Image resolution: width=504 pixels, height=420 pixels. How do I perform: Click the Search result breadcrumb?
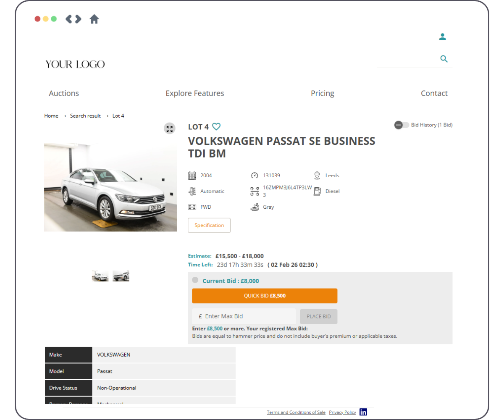point(85,116)
